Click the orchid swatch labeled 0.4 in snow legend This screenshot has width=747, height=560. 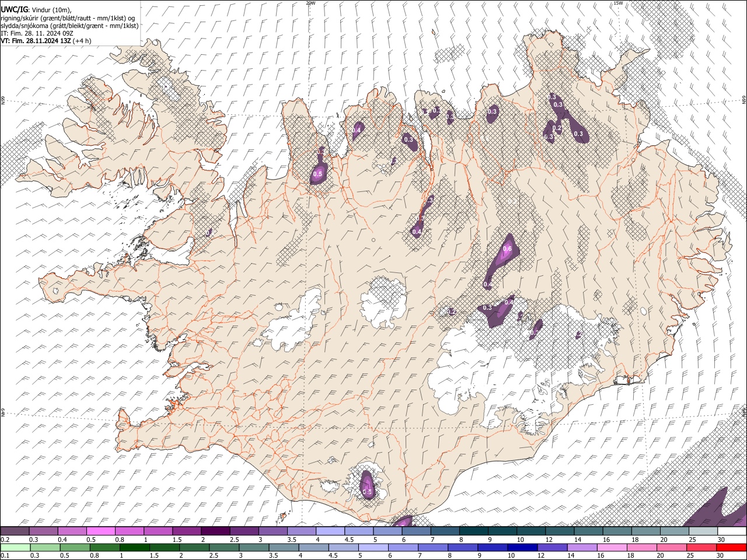click(72, 531)
